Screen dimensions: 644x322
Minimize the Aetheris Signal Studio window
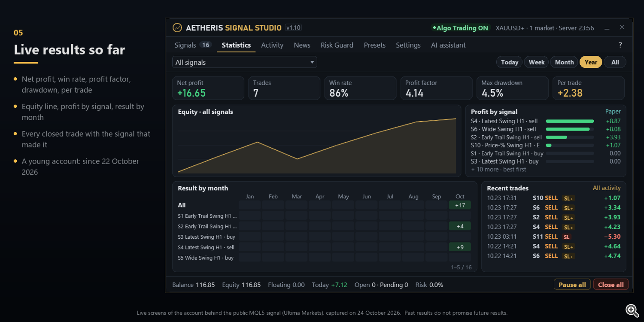point(607,28)
